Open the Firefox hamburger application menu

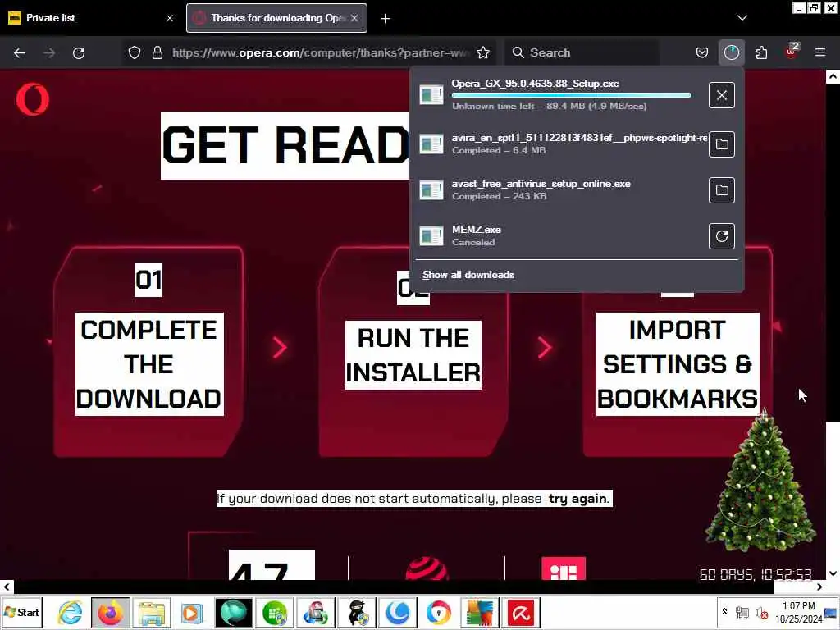click(820, 52)
